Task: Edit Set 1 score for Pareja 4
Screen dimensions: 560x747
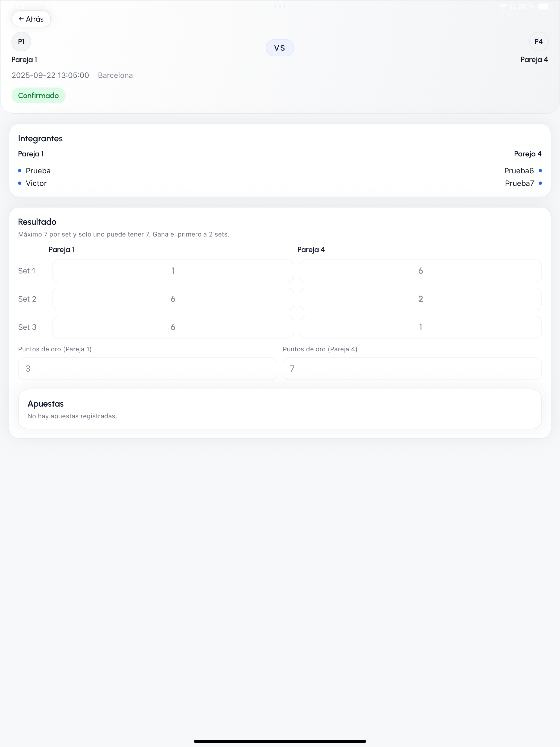Action: click(x=421, y=271)
